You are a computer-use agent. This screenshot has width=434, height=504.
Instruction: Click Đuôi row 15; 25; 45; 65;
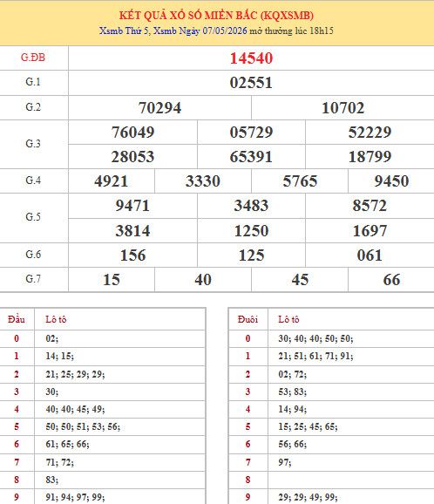pyautogui.click(x=308, y=426)
